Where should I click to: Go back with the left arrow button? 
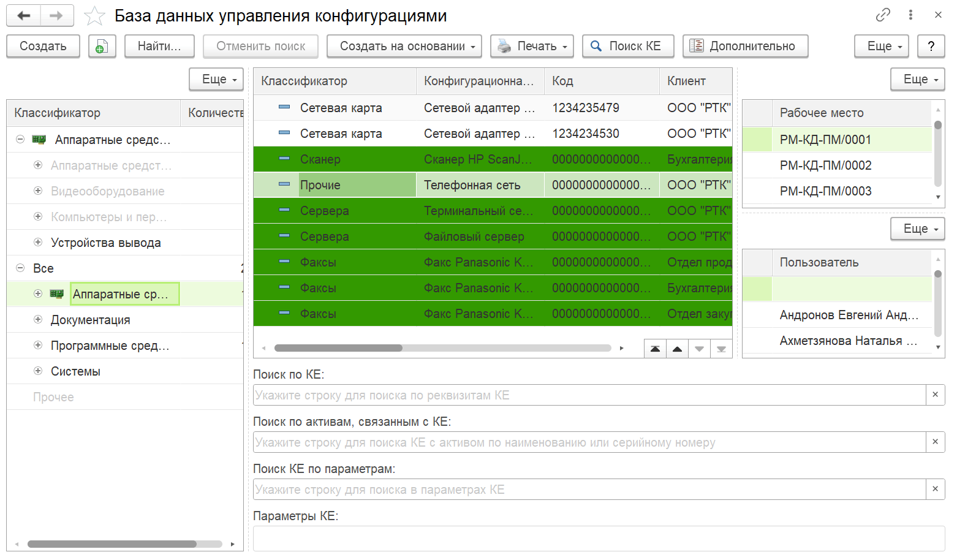click(x=24, y=15)
